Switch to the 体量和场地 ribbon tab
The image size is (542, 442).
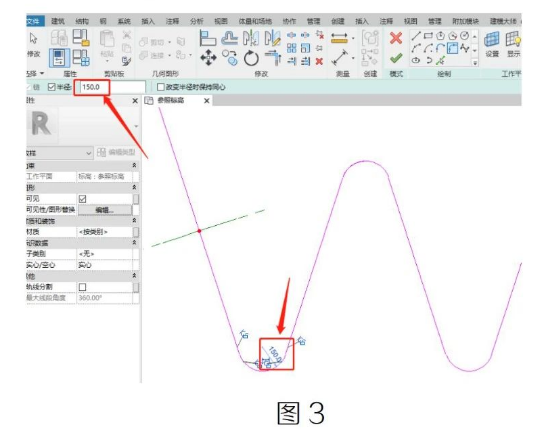[x=255, y=21]
